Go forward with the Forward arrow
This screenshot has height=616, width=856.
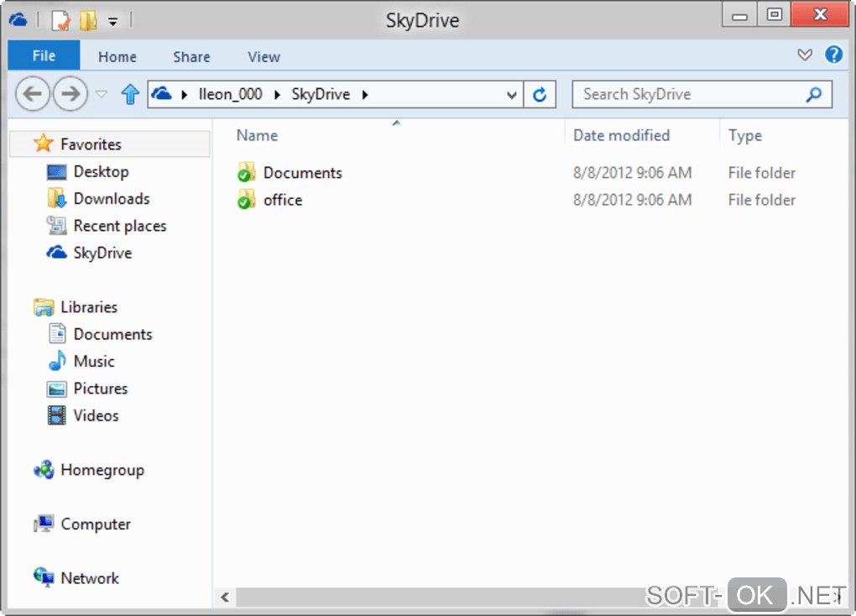70,94
